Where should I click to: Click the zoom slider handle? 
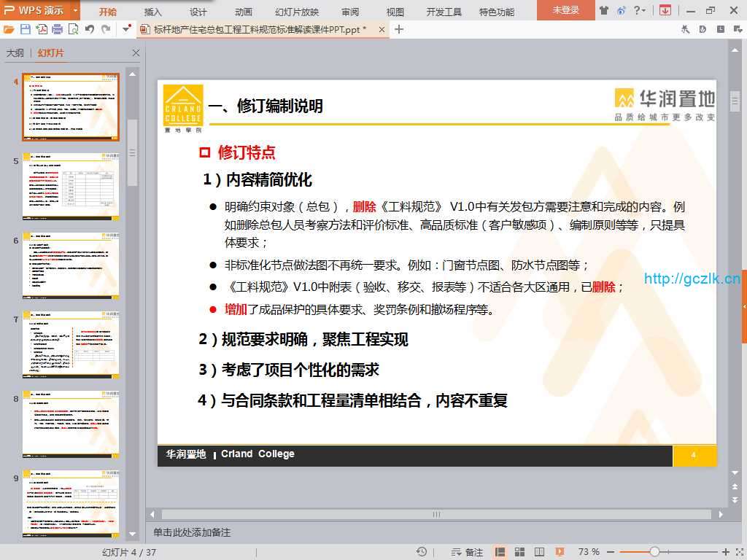(x=654, y=552)
